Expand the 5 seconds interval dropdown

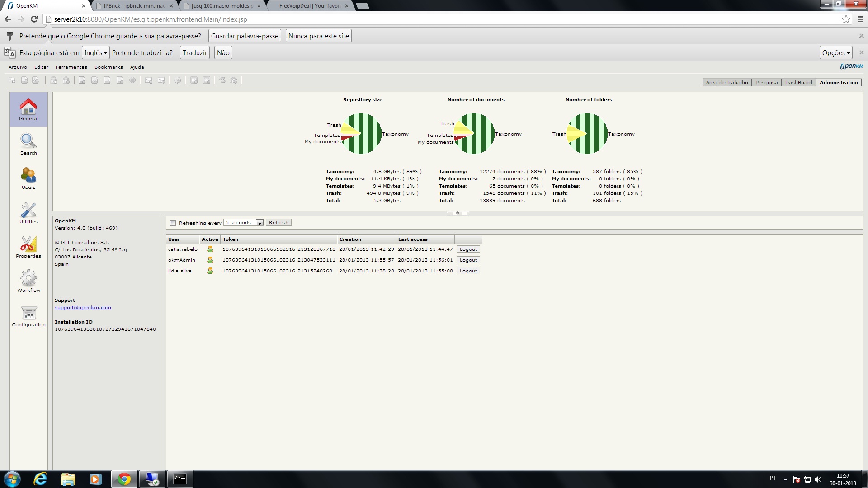click(x=259, y=223)
